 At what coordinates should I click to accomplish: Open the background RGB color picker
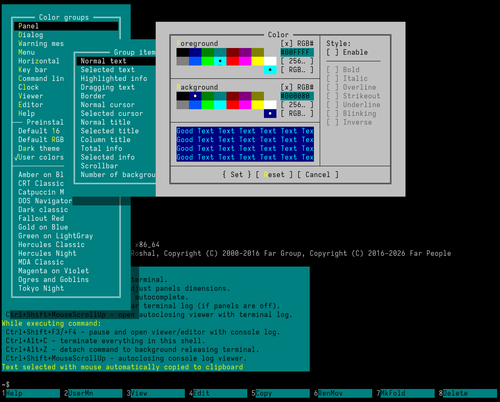pos(297,113)
